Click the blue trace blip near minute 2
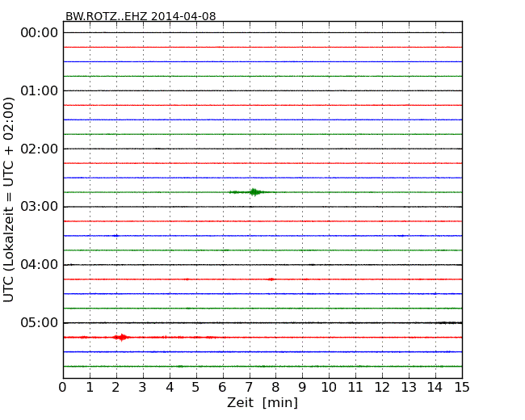The height and width of the screenshot is (420, 525). coord(116,236)
